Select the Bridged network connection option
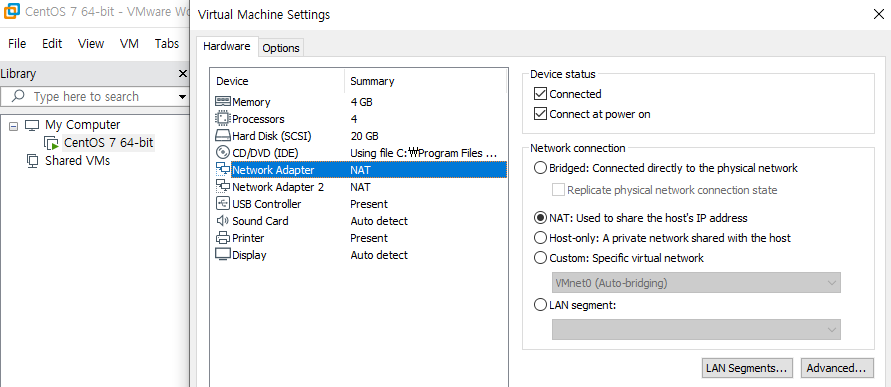Viewport: 891px width, 387px height. point(540,168)
